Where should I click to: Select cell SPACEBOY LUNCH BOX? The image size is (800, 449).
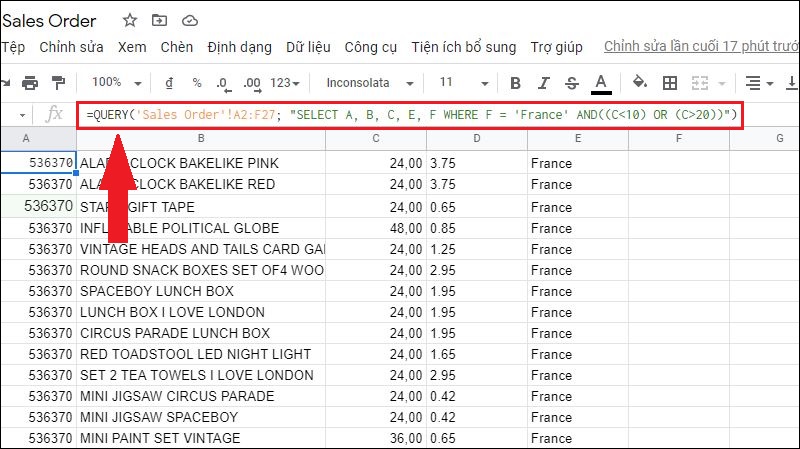click(201, 291)
